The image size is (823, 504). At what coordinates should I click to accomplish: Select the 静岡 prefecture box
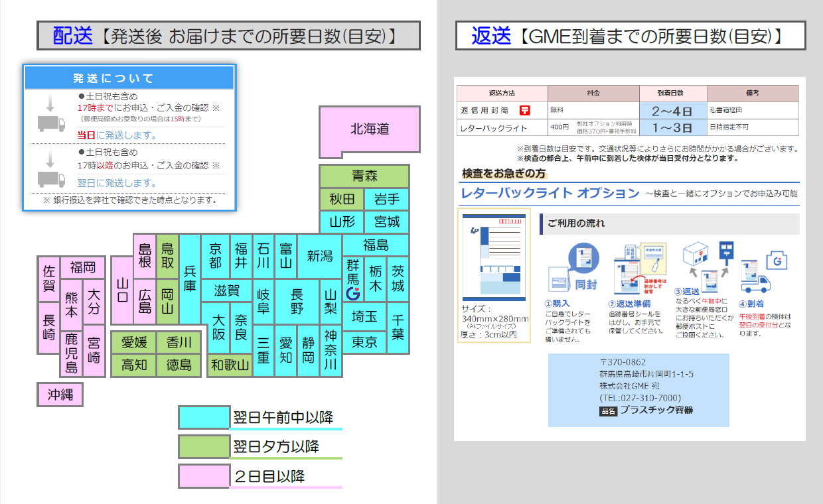click(309, 350)
